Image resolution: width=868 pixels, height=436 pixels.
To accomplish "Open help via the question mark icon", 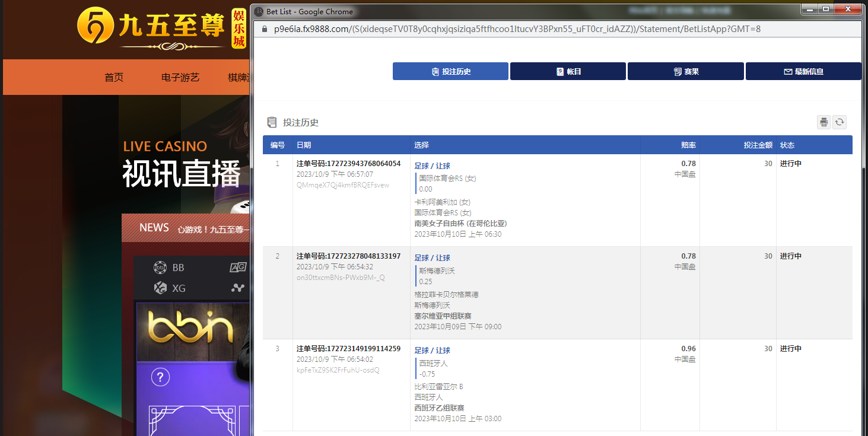I will 160,377.
